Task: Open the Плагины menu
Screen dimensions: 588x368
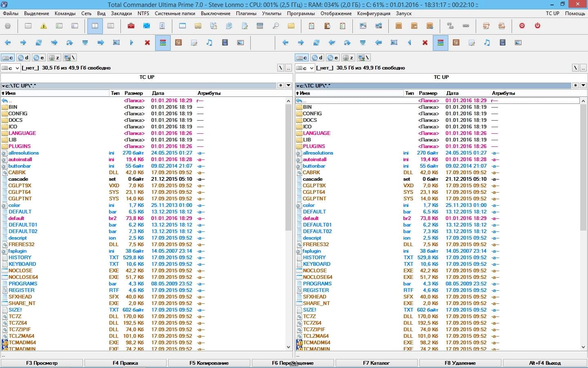Action: coord(246,13)
